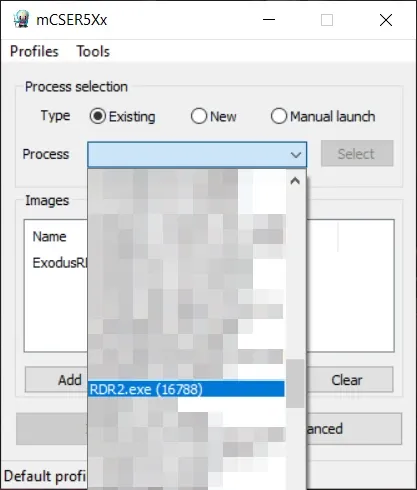Open the Profiles menu
The image size is (417, 490).
click(34, 52)
